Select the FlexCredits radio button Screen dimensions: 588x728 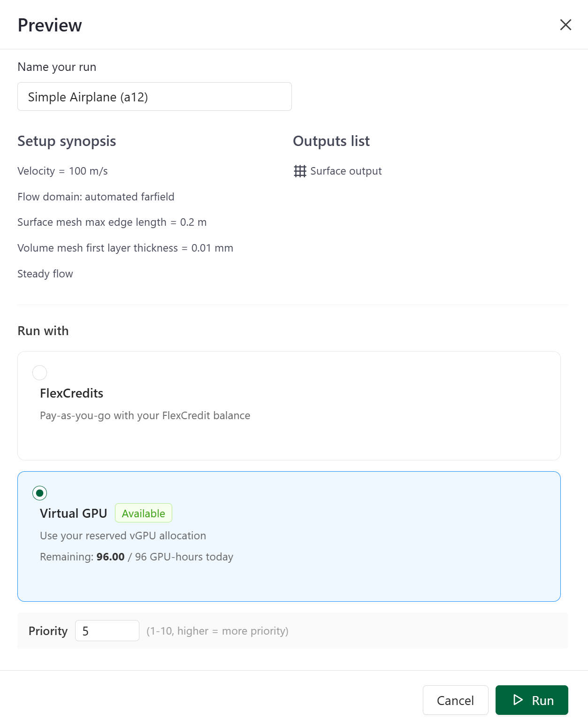point(39,372)
